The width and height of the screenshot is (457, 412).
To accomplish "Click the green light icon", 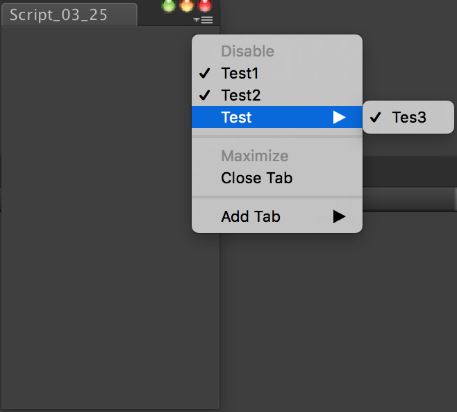I will coord(168,5).
